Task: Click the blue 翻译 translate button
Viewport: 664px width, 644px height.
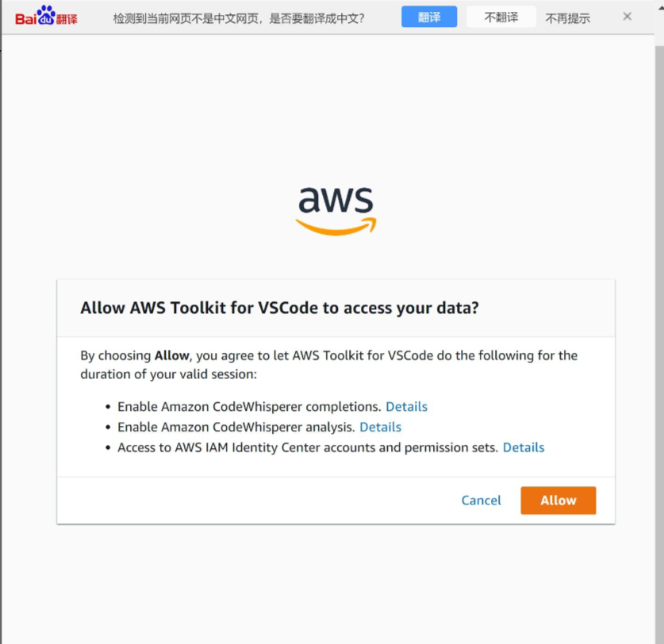Action: click(429, 17)
